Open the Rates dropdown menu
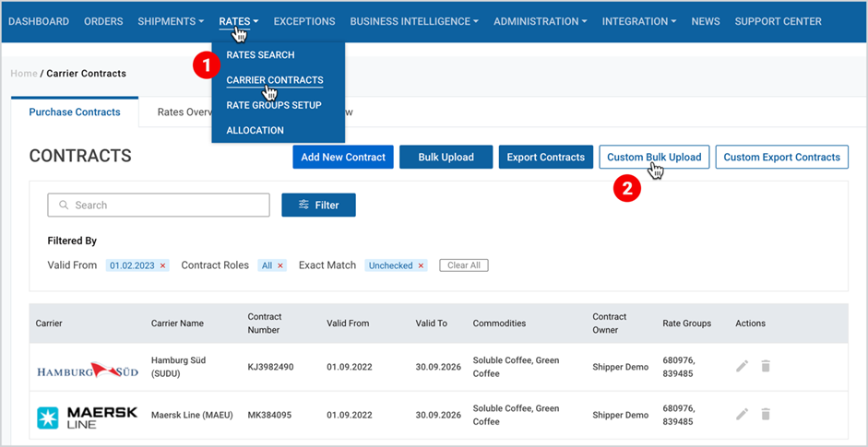868x447 pixels. [239, 21]
